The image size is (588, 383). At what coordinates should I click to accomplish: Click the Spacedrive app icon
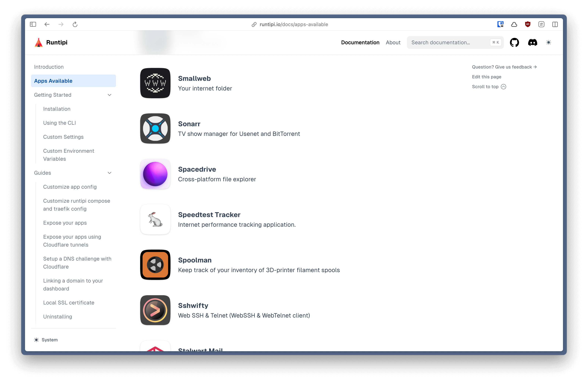point(155,174)
